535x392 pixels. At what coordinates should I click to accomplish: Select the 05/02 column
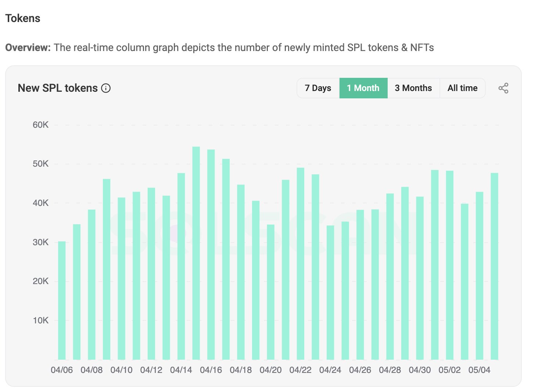click(450, 265)
